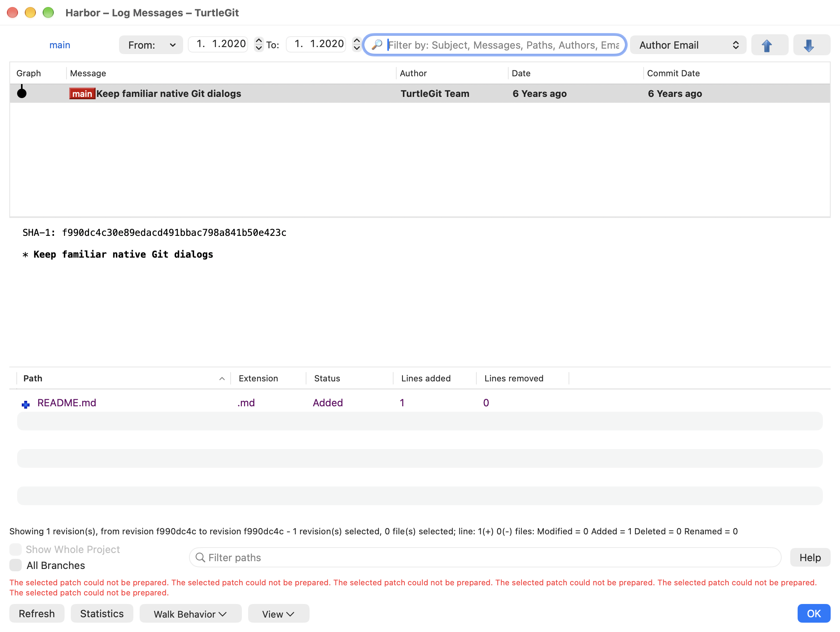Select the commit graph node dot

click(x=22, y=93)
